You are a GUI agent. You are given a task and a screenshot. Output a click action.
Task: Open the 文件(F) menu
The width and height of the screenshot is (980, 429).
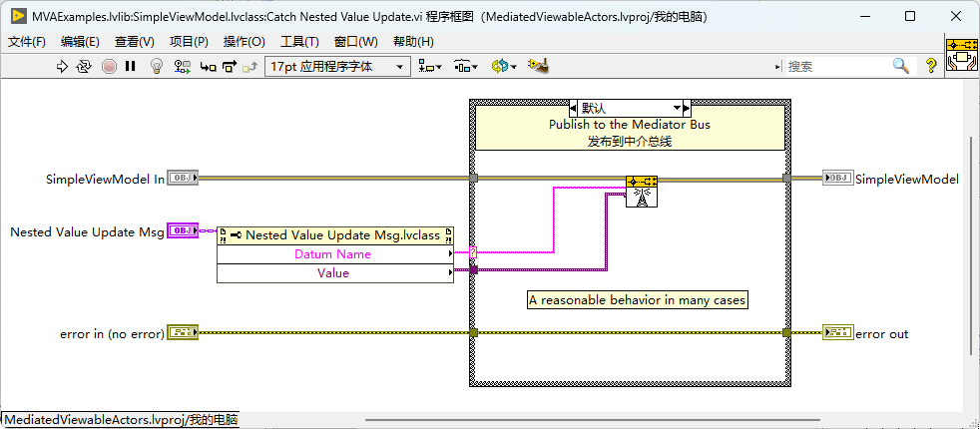point(27,42)
